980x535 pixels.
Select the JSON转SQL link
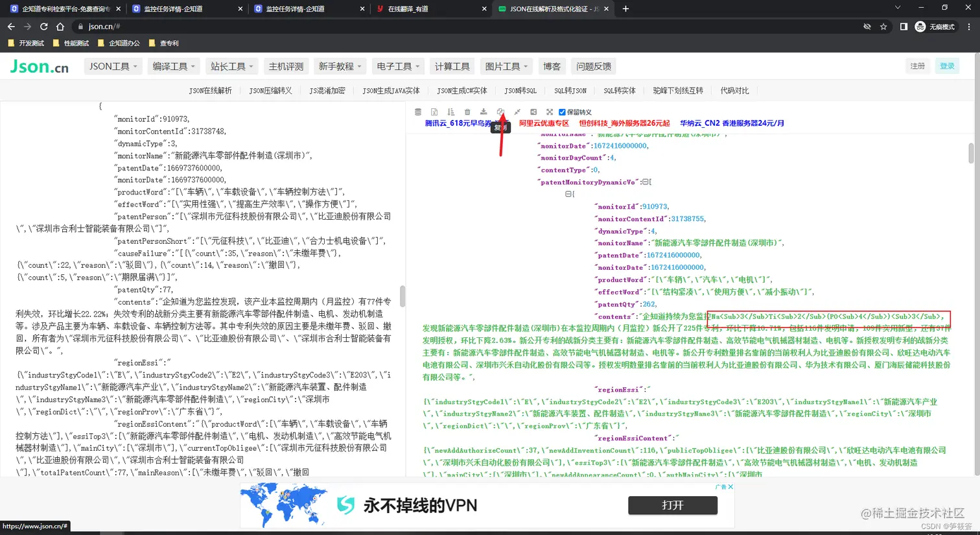[520, 91]
